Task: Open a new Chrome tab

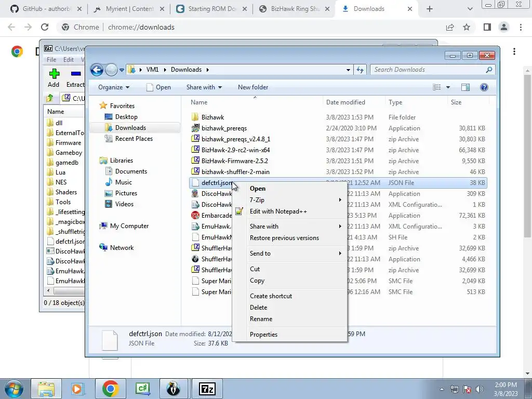Action: pos(430,9)
